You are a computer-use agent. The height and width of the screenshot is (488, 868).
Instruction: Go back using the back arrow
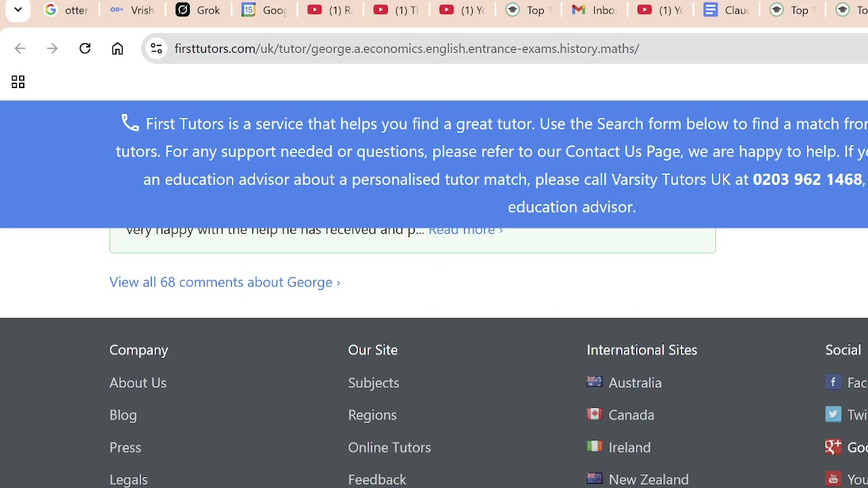20,48
